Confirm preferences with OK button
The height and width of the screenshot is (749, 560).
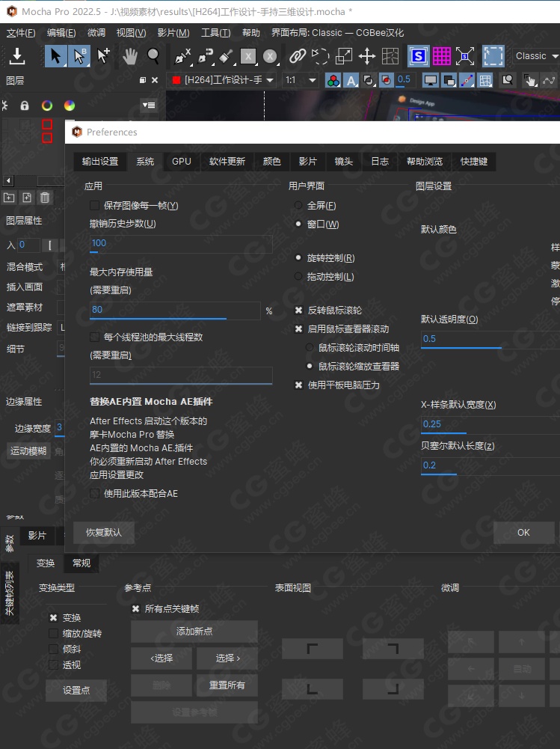point(523,532)
